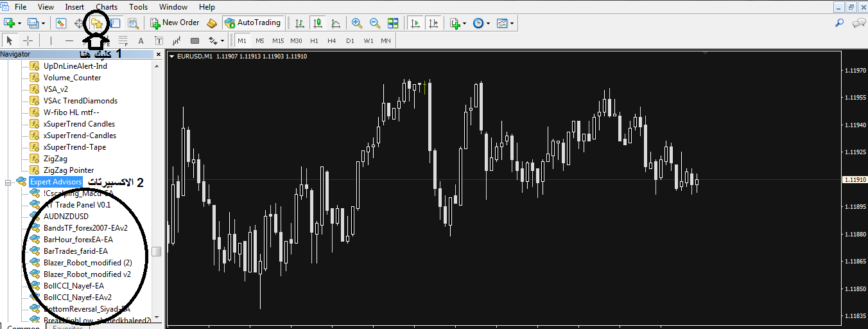Click the Zoom Out magnifier icon
Image resolution: width=868 pixels, height=329 pixels.
pyautogui.click(x=375, y=23)
